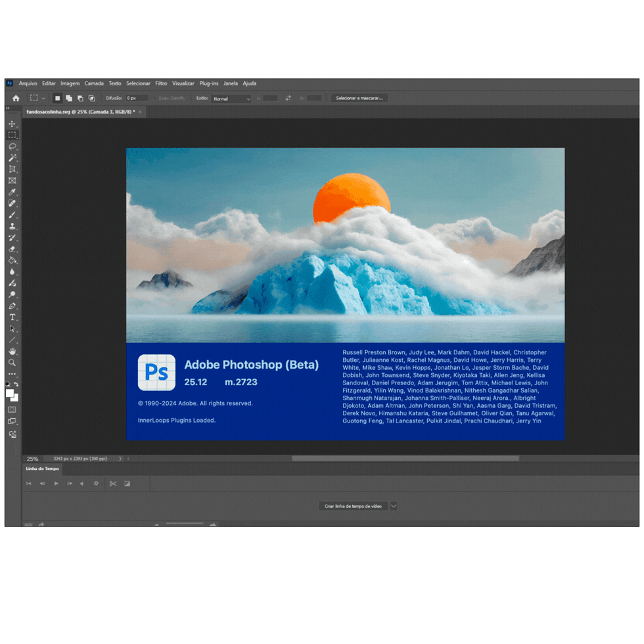Image resolution: width=644 pixels, height=644 pixels.
Task: Open the Estilo Normal dropdown
Action: click(x=231, y=99)
